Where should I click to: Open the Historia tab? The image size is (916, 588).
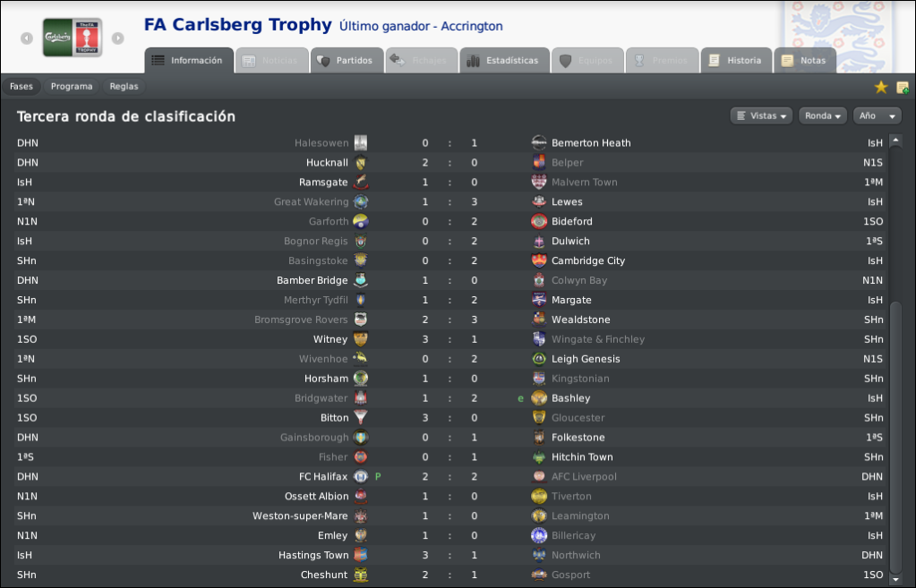(x=736, y=60)
